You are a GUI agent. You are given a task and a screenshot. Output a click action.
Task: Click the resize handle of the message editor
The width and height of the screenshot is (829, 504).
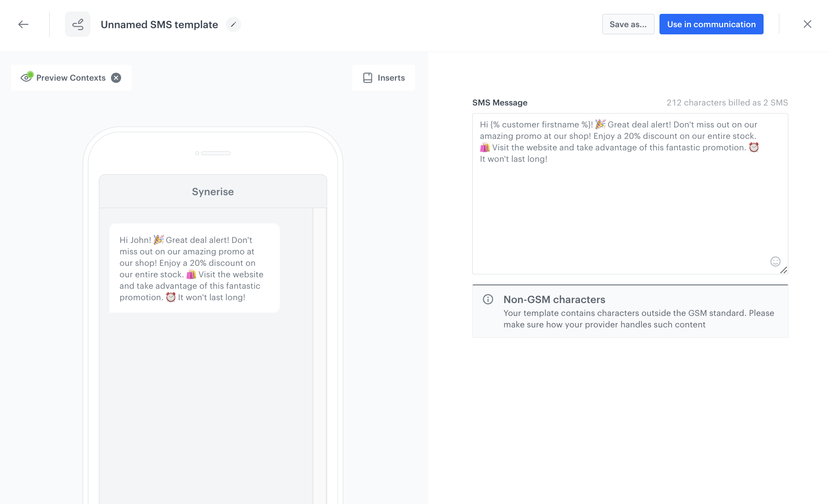click(x=783, y=271)
